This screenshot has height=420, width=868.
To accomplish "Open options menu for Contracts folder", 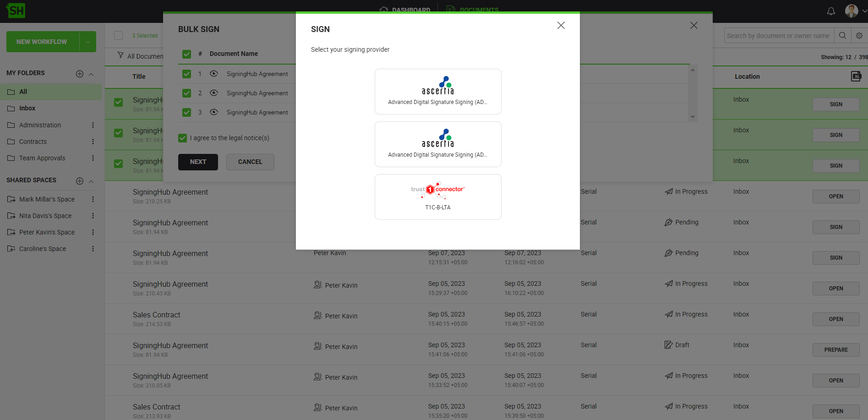I will [93, 142].
